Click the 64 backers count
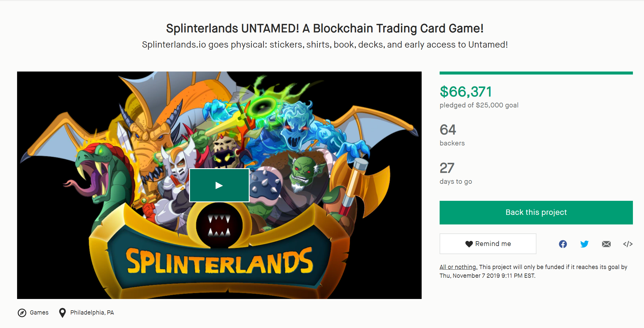Screen dimensions: 644x328 [448, 130]
